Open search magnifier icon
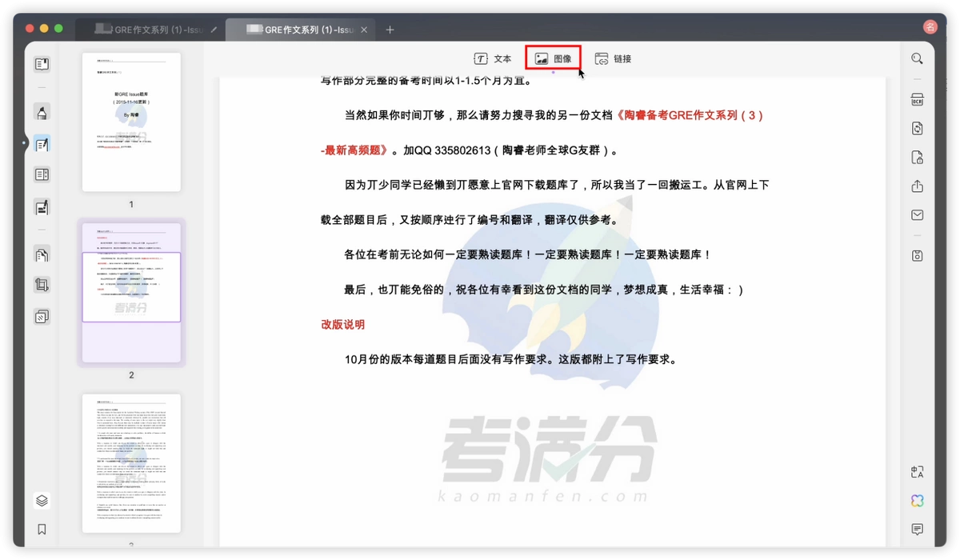The width and height of the screenshot is (960, 560). [917, 58]
